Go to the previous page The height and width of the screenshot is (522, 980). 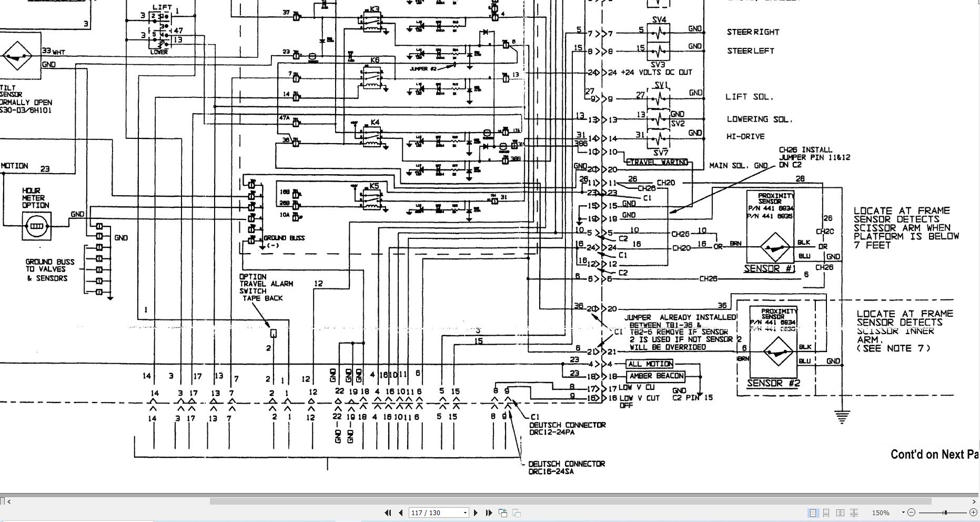pyautogui.click(x=401, y=513)
